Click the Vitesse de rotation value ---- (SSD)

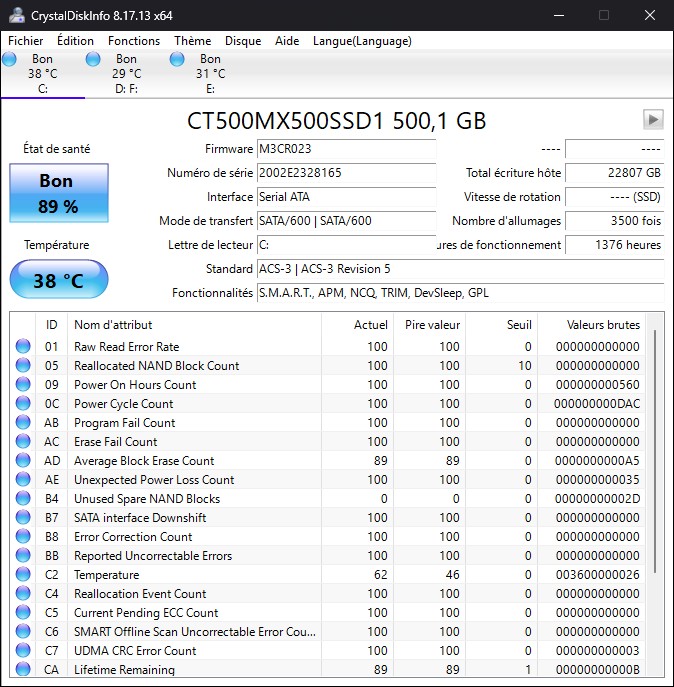(x=615, y=197)
